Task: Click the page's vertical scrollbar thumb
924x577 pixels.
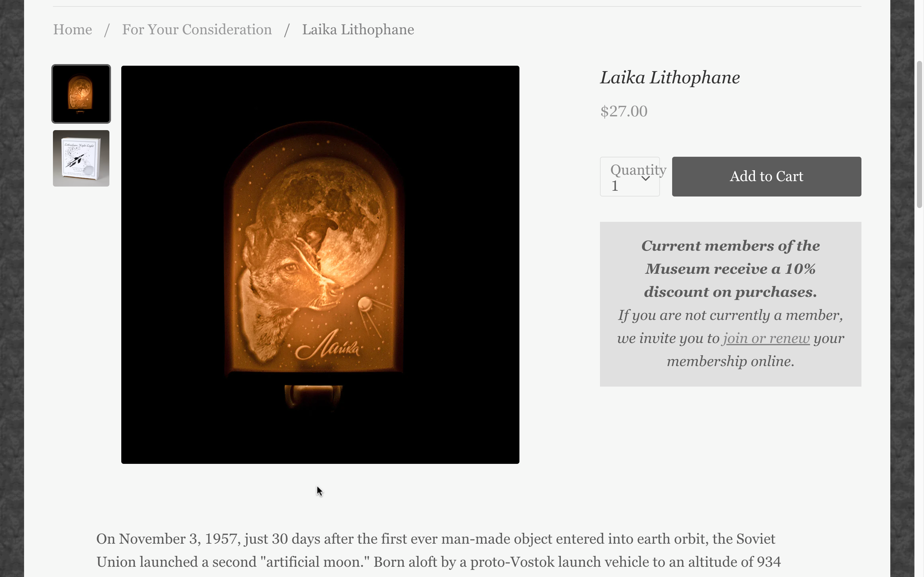Action: point(919,134)
